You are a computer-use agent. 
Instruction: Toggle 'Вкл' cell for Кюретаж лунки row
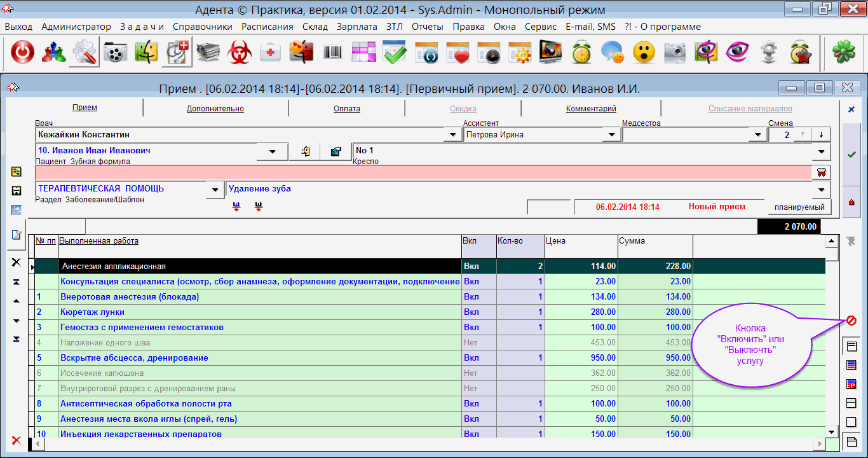[x=471, y=312]
